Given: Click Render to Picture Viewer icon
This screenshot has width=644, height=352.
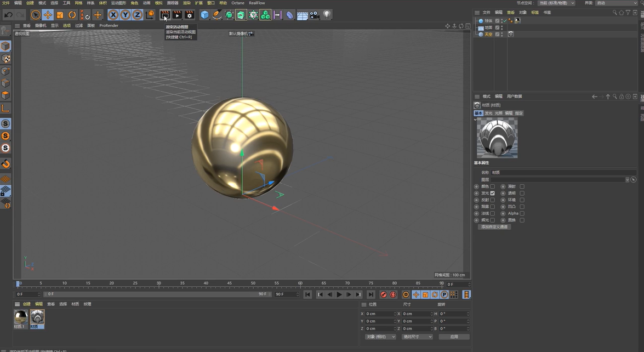Looking at the screenshot, I should [177, 15].
